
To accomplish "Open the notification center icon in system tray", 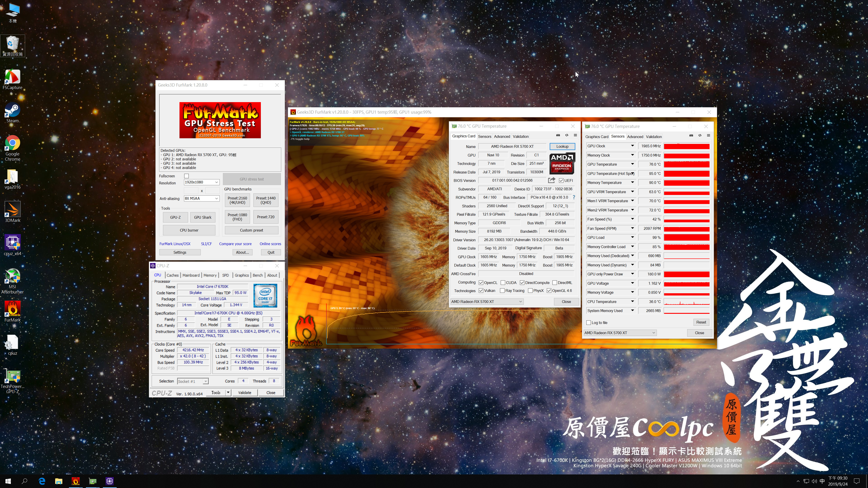I will click(x=857, y=481).
